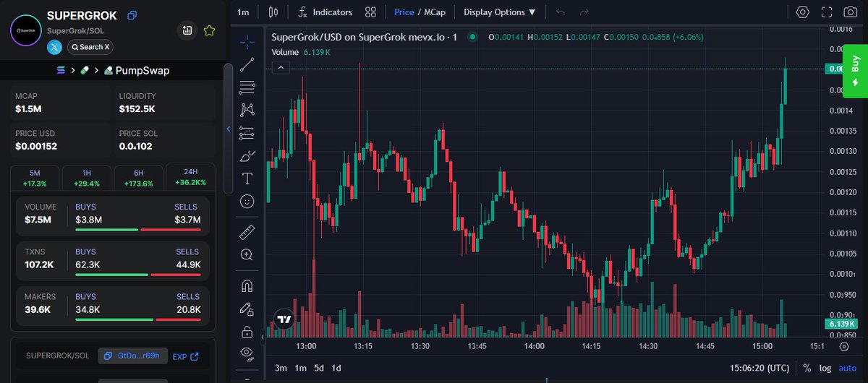Click the Solana chain icon
868x383 pixels.
61,71
